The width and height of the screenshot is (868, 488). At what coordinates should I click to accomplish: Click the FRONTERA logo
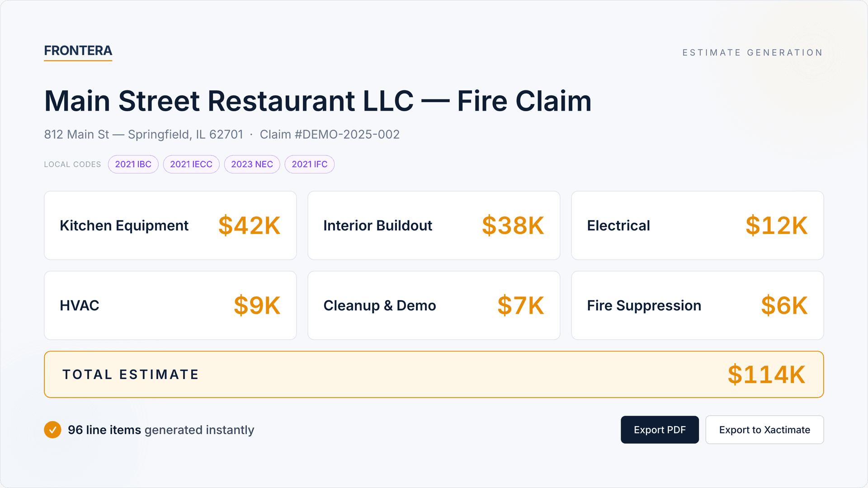point(78,51)
